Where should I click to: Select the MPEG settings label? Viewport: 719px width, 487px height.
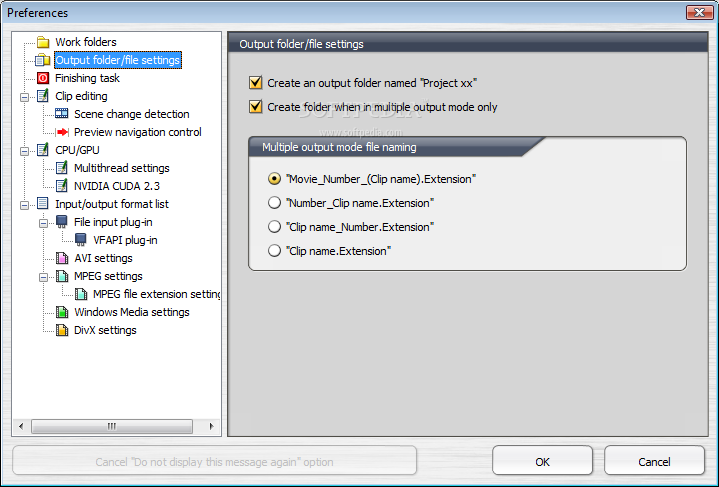click(108, 276)
